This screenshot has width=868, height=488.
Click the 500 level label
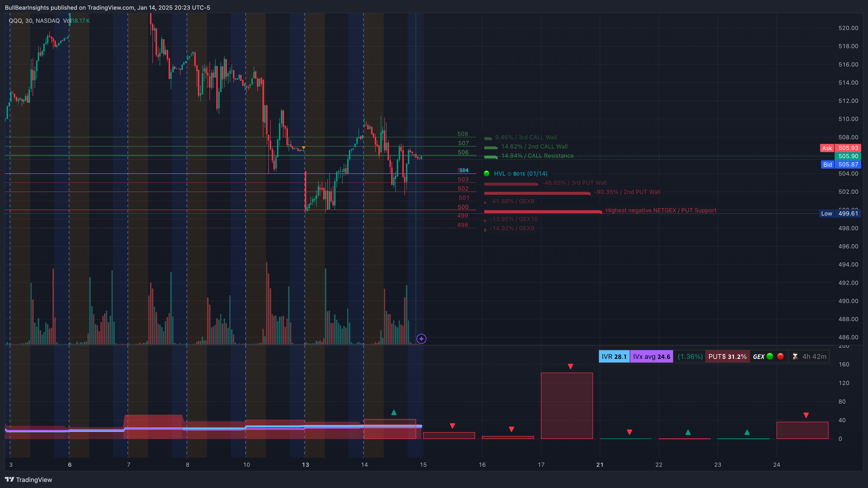click(x=463, y=207)
